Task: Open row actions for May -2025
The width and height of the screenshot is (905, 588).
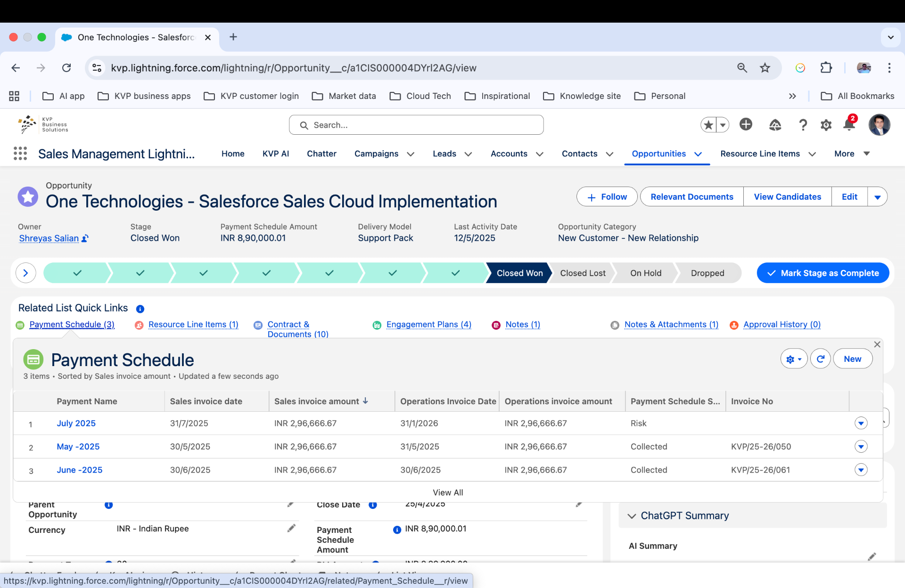Action: [861, 446]
